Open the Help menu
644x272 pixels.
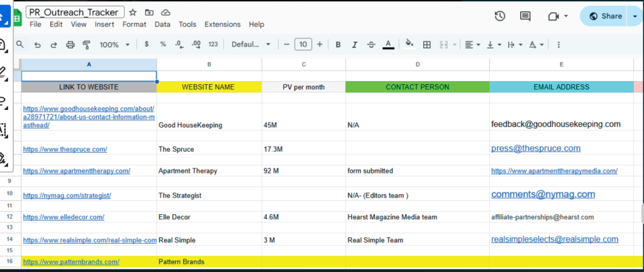tap(257, 24)
